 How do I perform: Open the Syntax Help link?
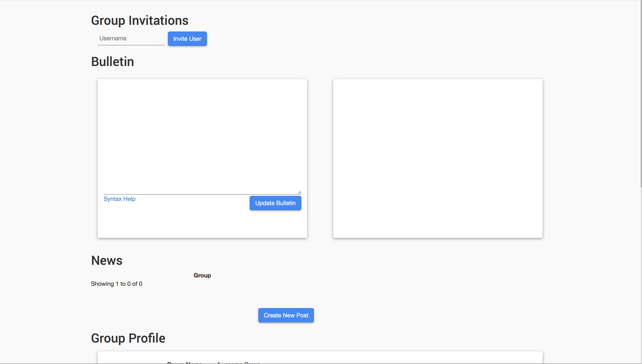pyautogui.click(x=119, y=199)
